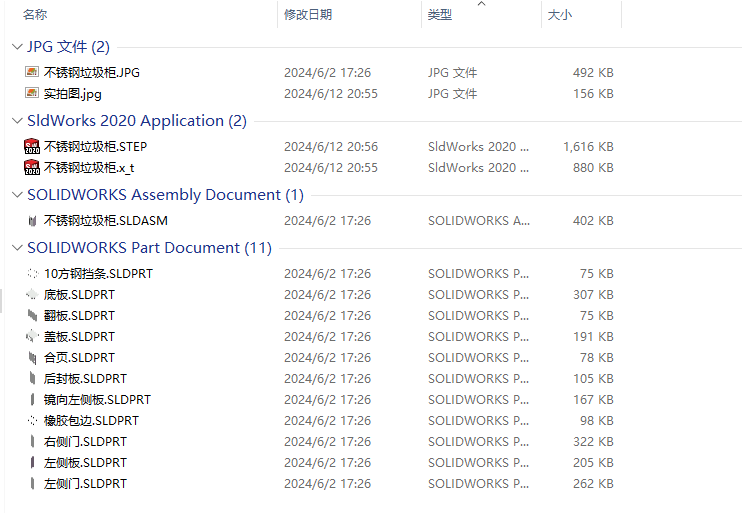Collapse the SOLIDWORKS Assembly Document group
This screenshot has width=742, height=513.
tap(17, 195)
